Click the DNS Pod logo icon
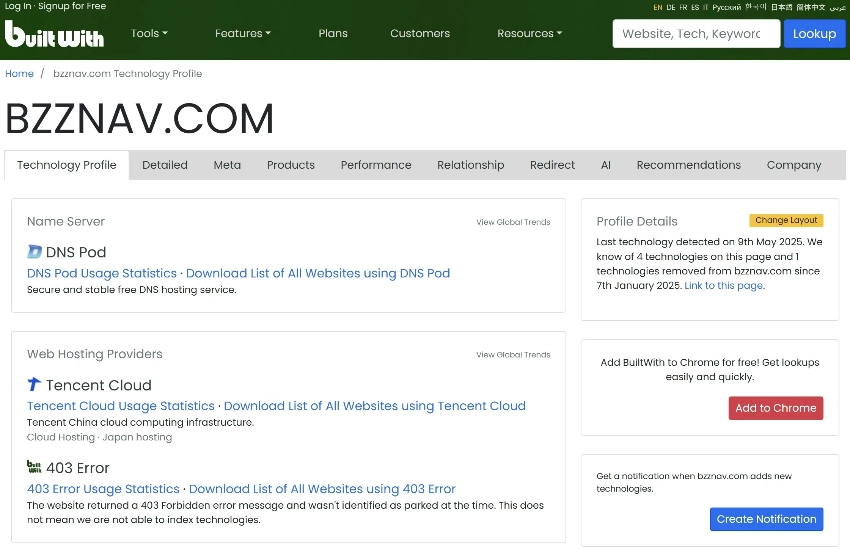This screenshot has height=550, width=850. pyautogui.click(x=34, y=251)
